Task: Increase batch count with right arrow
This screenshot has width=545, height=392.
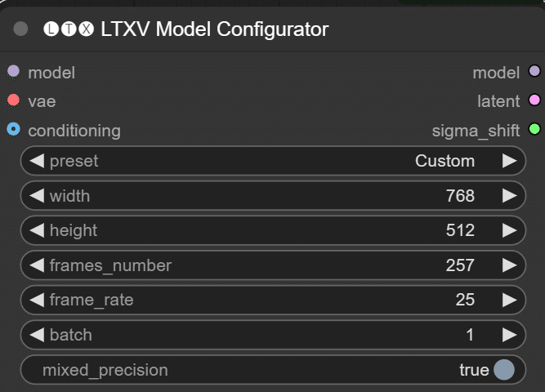Action: (509, 335)
